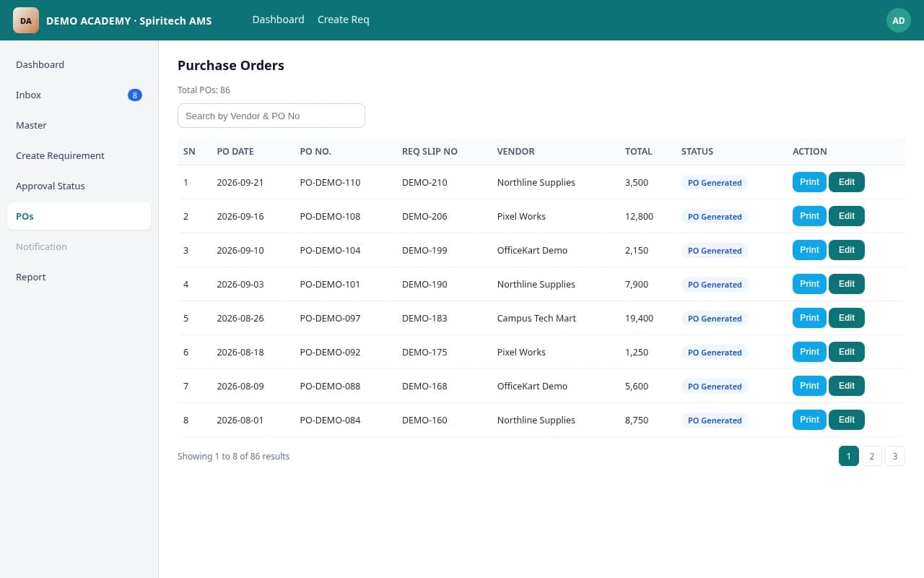Edit purchase order PO-DEMO-084
The image size is (924, 578).
coord(847,420)
